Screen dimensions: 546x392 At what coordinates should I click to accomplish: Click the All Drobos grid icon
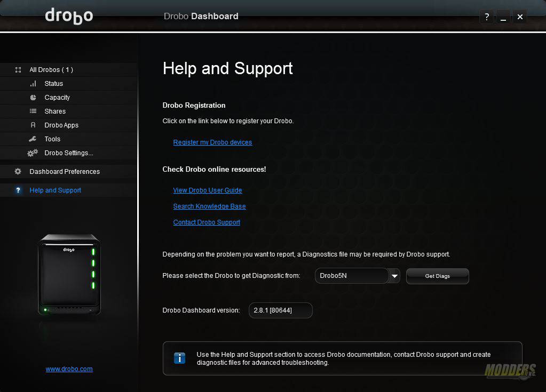pos(18,70)
